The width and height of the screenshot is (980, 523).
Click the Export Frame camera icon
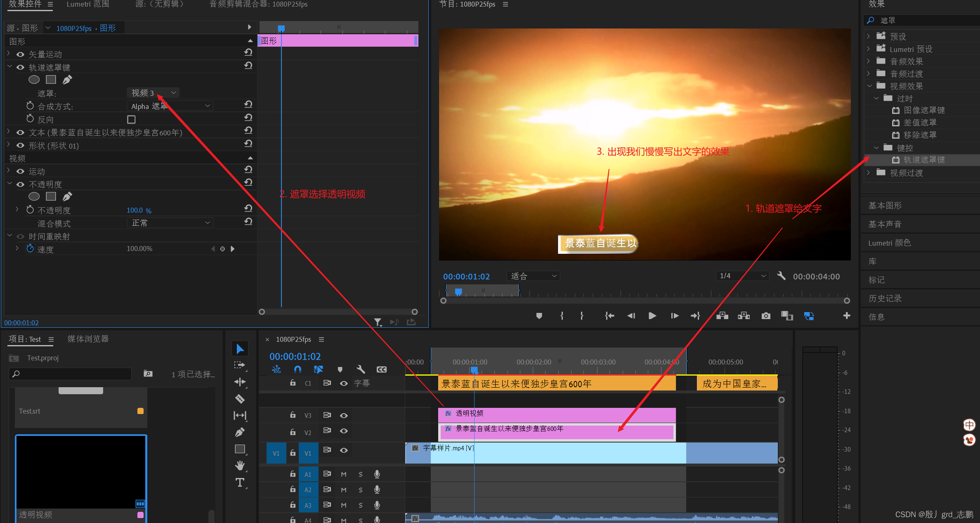pyautogui.click(x=766, y=316)
